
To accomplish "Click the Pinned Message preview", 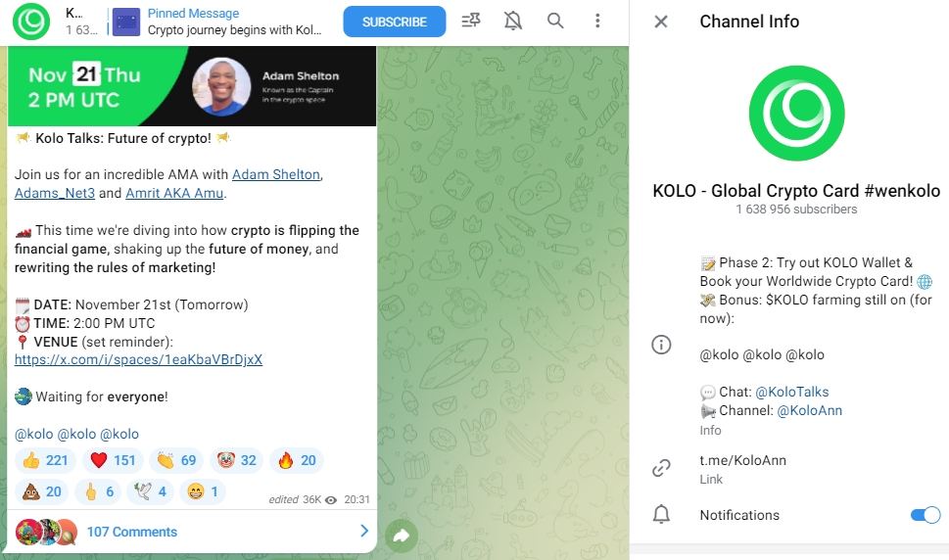I will point(217,22).
